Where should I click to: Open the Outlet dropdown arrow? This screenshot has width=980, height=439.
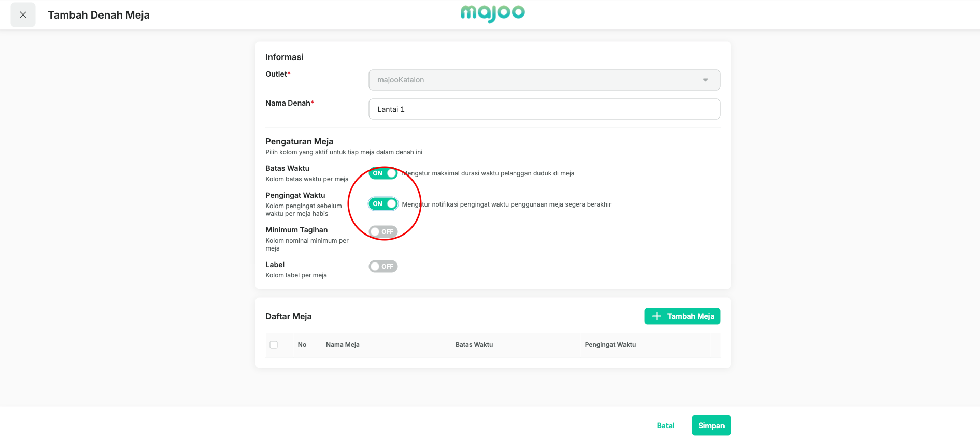705,80
